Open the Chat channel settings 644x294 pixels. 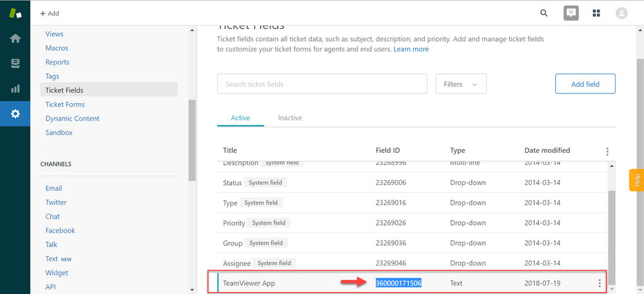point(53,217)
